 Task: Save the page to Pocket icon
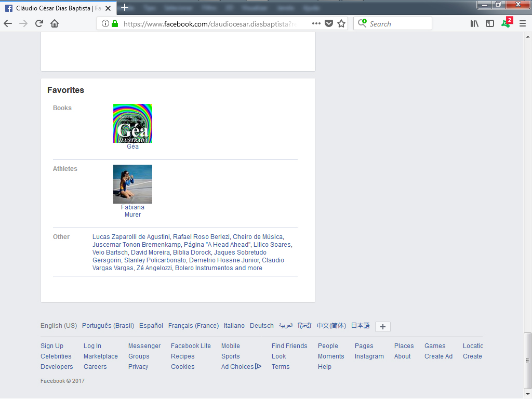(x=329, y=23)
